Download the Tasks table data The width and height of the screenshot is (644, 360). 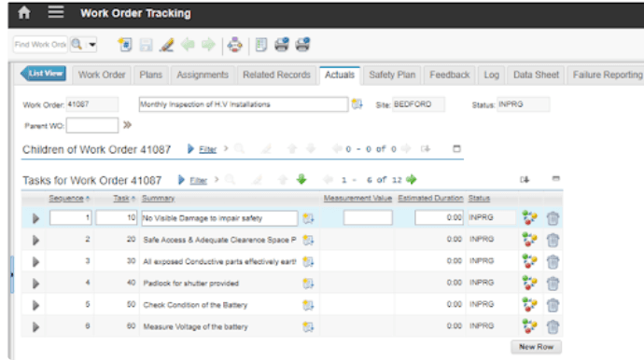coord(525,179)
